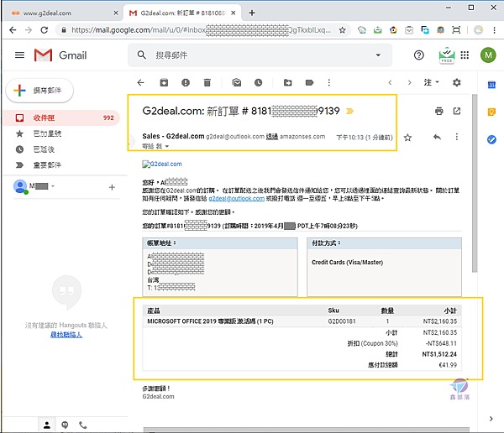This screenshot has width=504, height=433.
Task: Show search options dropdown arrow
Action: (x=378, y=55)
